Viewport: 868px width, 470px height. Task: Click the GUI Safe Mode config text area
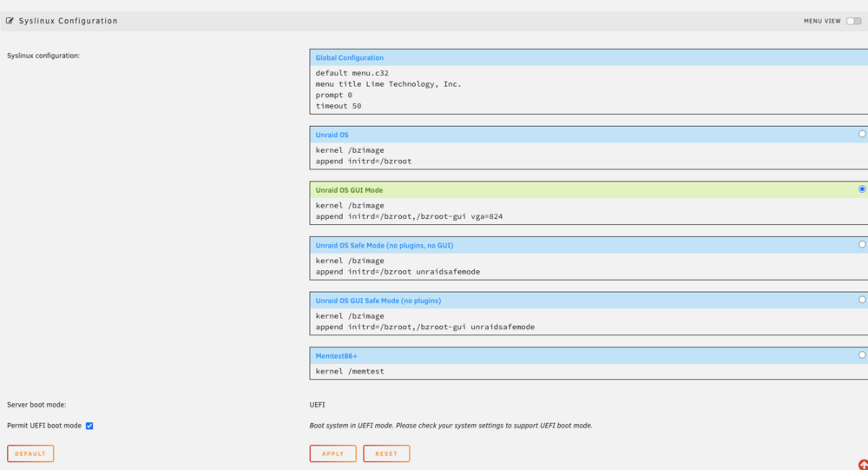(589, 321)
